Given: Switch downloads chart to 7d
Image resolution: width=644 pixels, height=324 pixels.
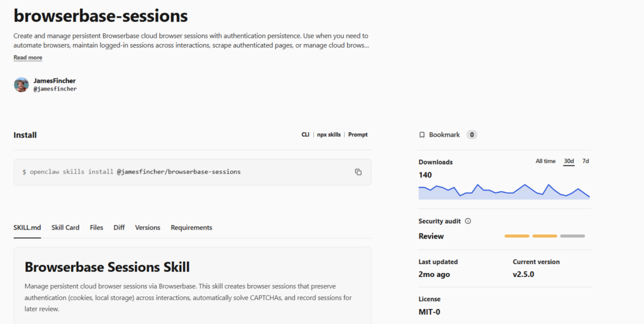Looking at the screenshot, I should (586, 162).
